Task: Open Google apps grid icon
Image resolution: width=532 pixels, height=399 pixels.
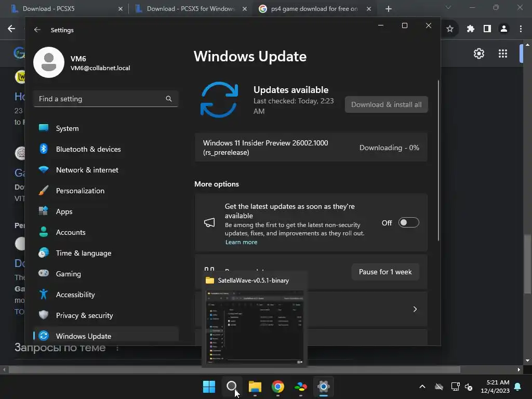Action: coord(503,54)
